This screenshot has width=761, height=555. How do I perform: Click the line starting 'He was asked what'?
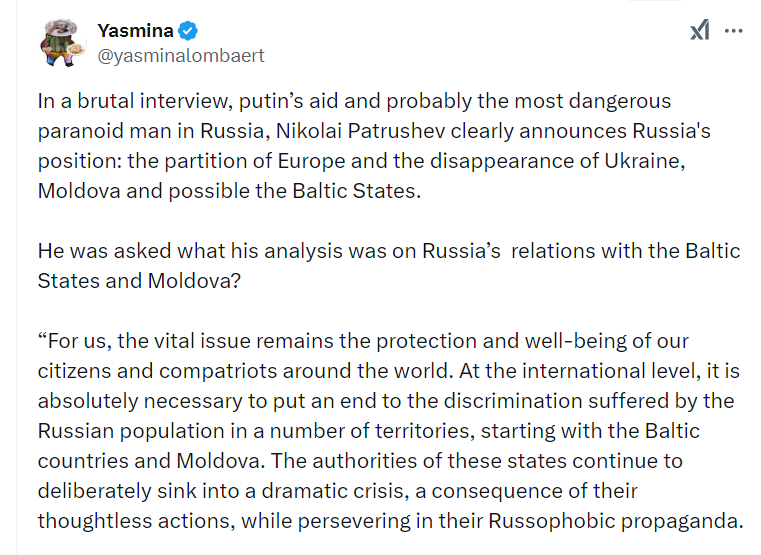389,251
